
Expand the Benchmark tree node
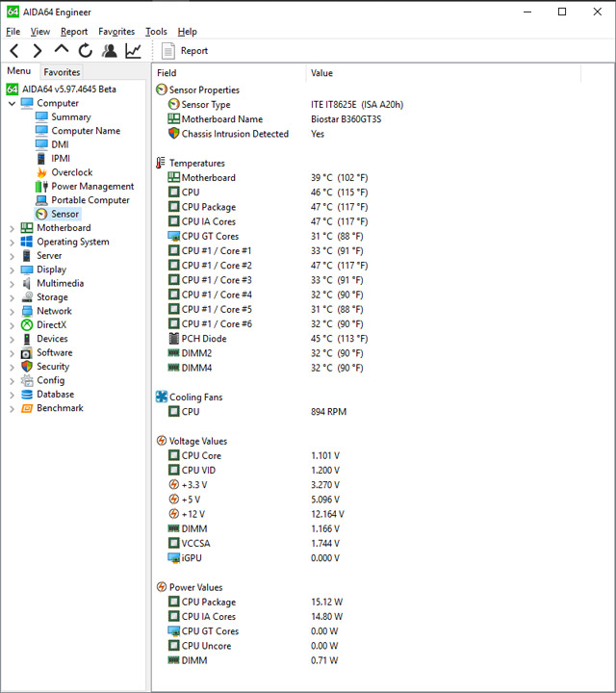[12, 408]
